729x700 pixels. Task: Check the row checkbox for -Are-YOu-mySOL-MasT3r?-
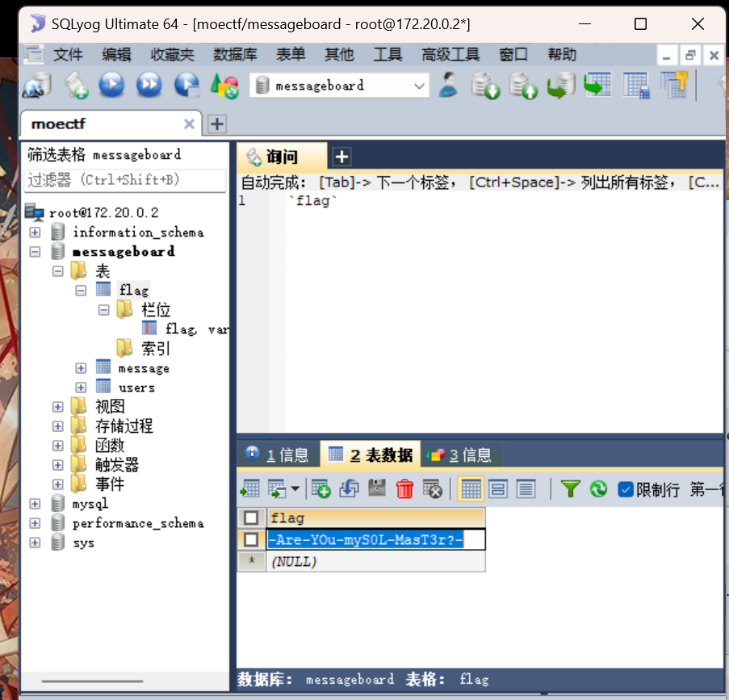pos(251,539)
